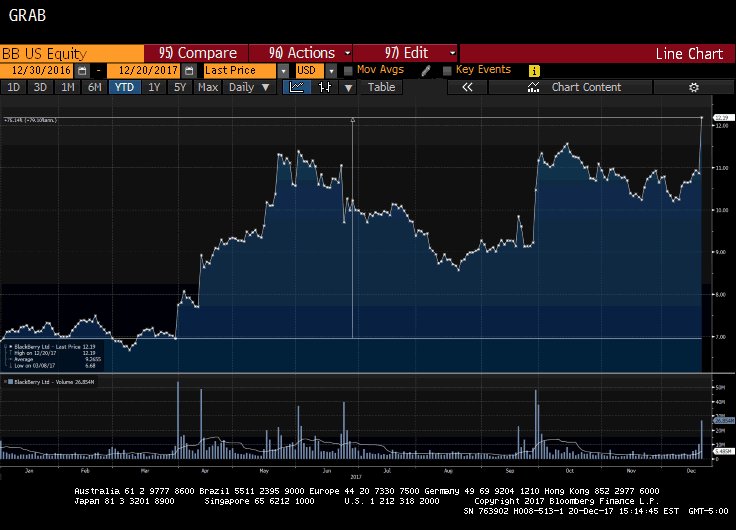Edit the 12/20/2017 end date field
This screenshot has height=530, width=736.
point(144,71)
